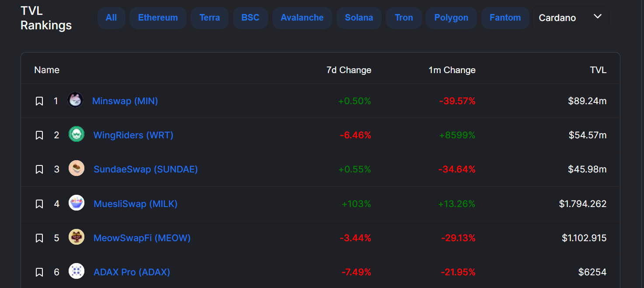
Task: Click the dropdown chevron next to Cardano
Action: pyautogui.click(x=598, y=17)
